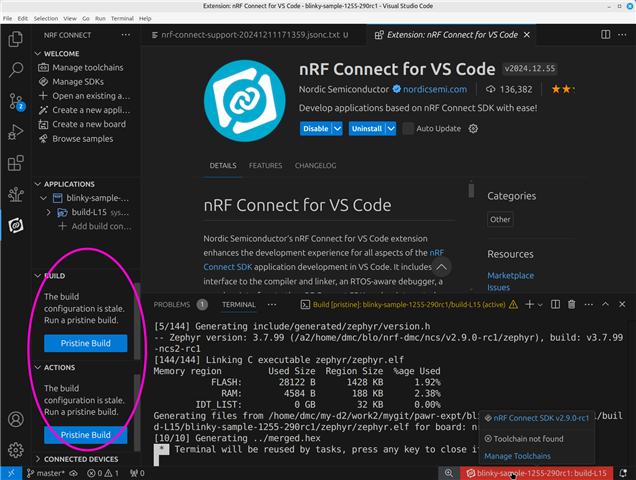Viewport: 636px width, 480px height.
Task: Click the star rating of the extension
Action: tap(562, 89)
